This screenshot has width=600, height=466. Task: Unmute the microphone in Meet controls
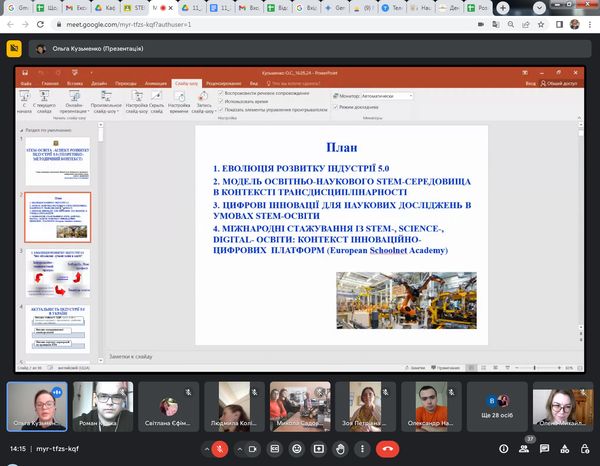click(x=221, y=448)
